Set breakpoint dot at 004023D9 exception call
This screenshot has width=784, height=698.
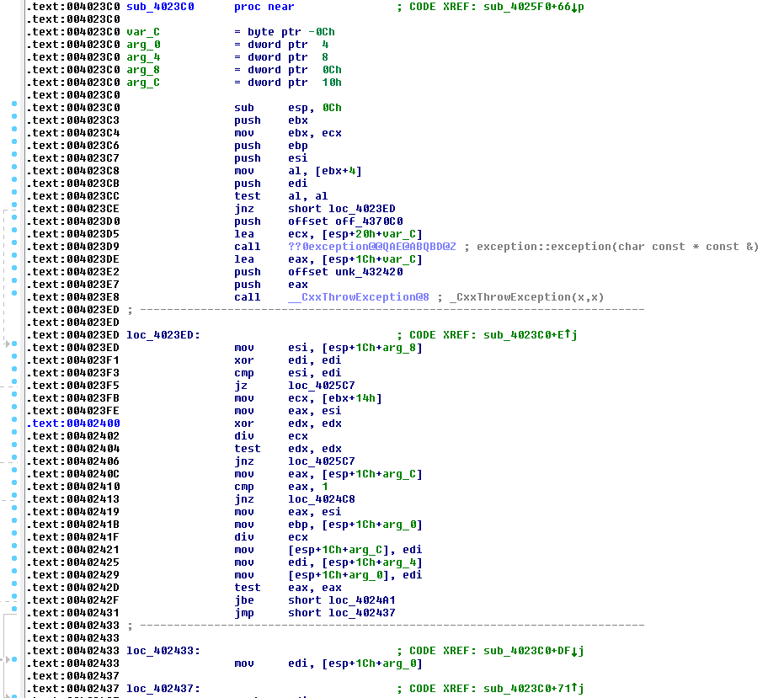[14, 247]
